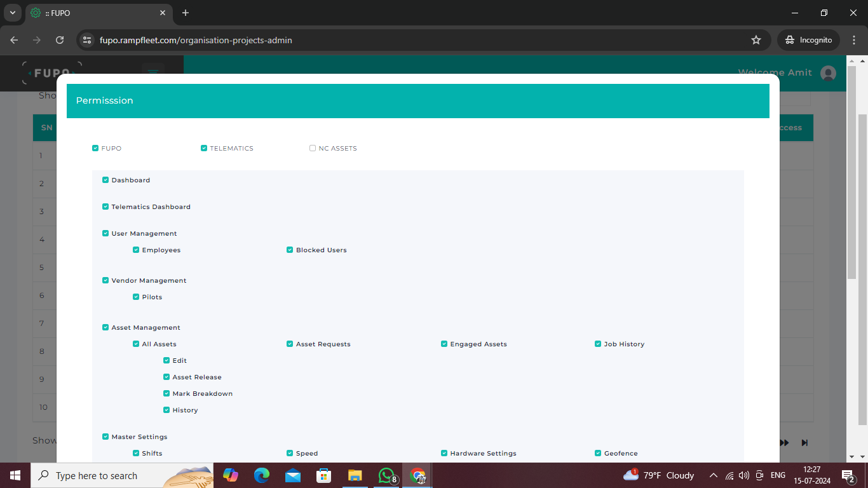This screenshot has height=488, width=868.
Task: Click the site information icon in address bar
Action: (86, 39)
